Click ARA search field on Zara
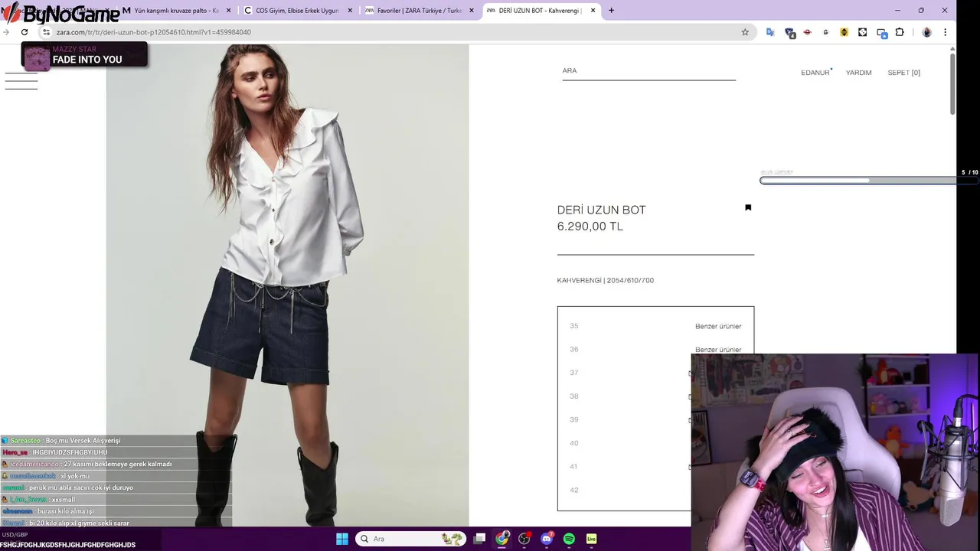Viewport: 980px width, 551px height. 648,71
